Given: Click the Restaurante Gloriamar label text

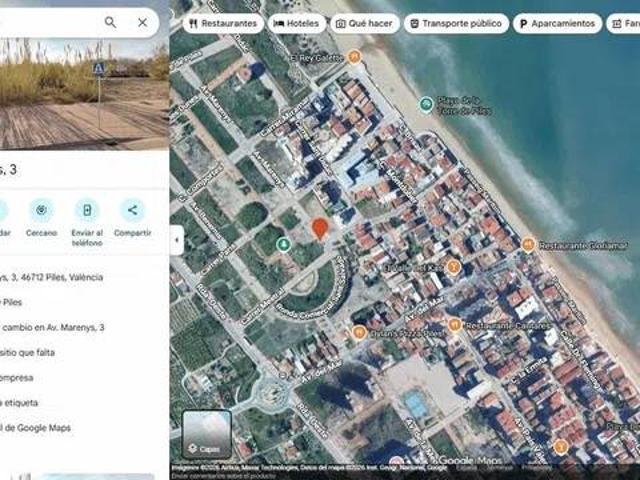Looking at the screenshot, I should coord(583,245).
